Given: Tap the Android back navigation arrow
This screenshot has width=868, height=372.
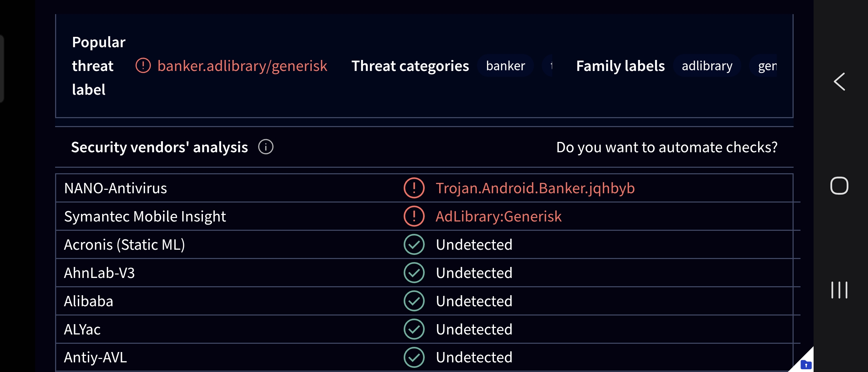Looking at the screenshot, I should pyautogui.click(x=839, y=82).
